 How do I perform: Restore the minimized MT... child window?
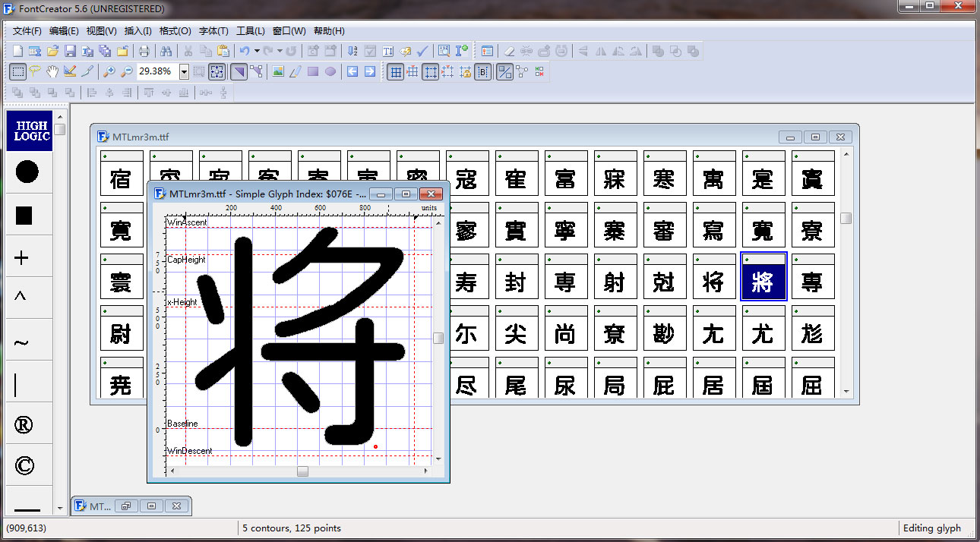pos(126,506)
